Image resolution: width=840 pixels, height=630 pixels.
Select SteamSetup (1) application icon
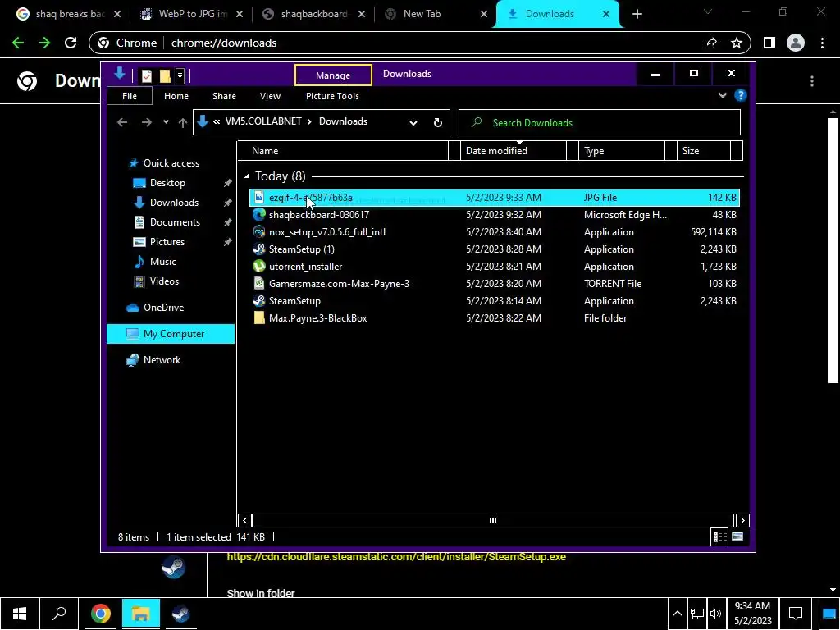258,249
